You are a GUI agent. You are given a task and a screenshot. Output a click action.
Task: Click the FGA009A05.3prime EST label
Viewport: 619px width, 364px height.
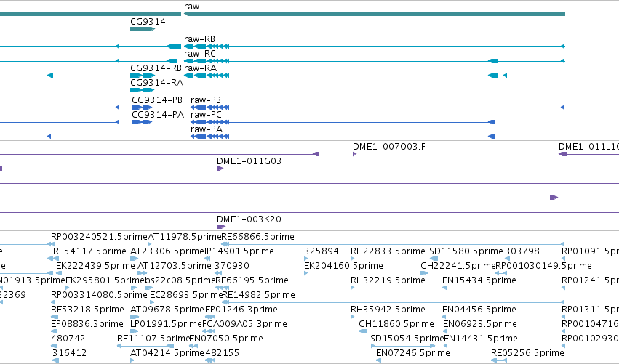(244, 324)
